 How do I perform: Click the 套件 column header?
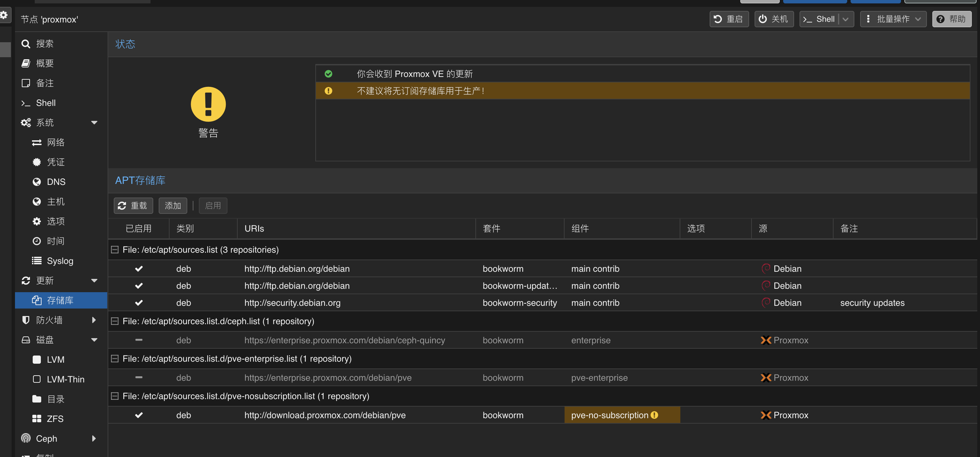(520, 229)
